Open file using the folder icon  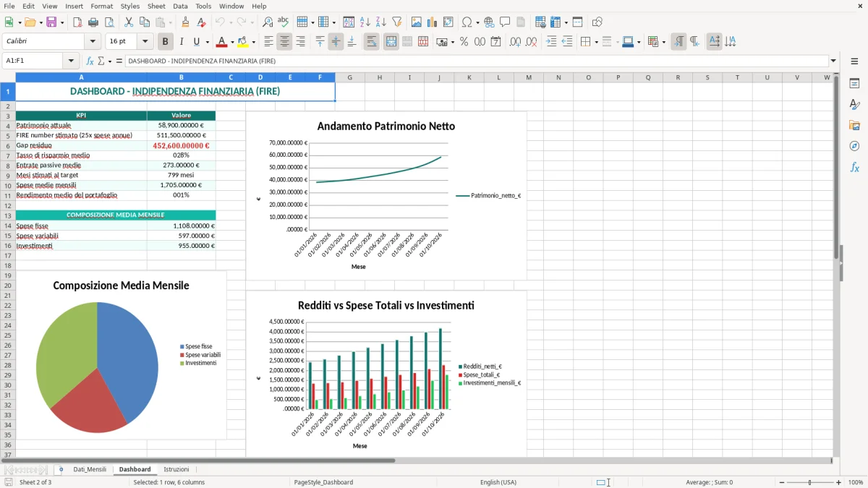(29, 22)
